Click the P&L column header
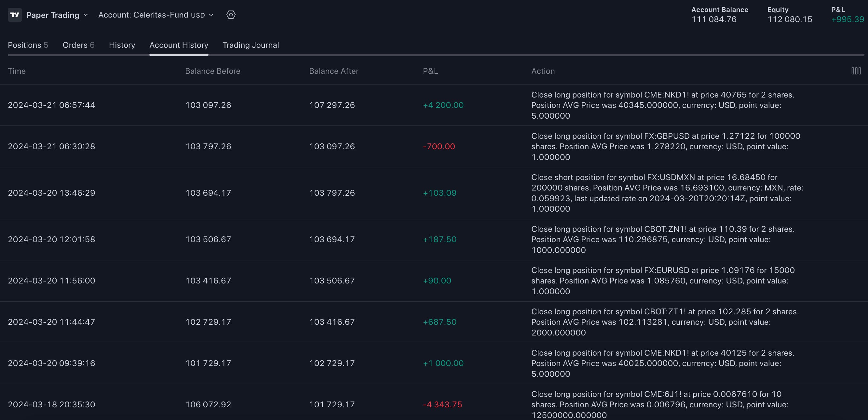This screenshot has width=868, height=420. 430,71
